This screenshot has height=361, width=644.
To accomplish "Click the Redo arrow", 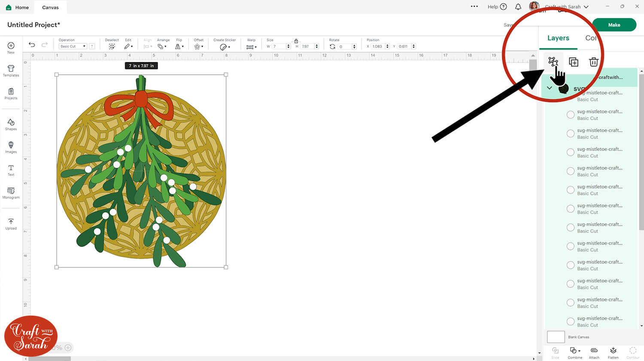I will (x=45, y=45).
